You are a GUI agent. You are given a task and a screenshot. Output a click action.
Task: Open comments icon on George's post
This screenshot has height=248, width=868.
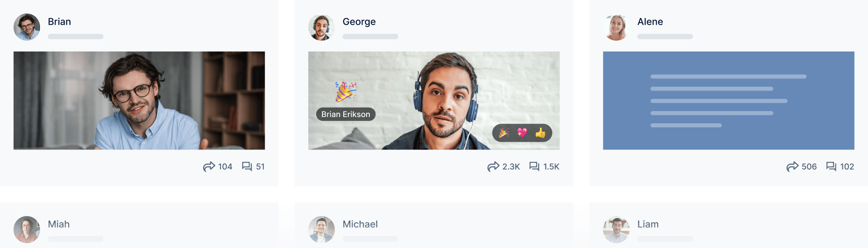pos(534,166)
